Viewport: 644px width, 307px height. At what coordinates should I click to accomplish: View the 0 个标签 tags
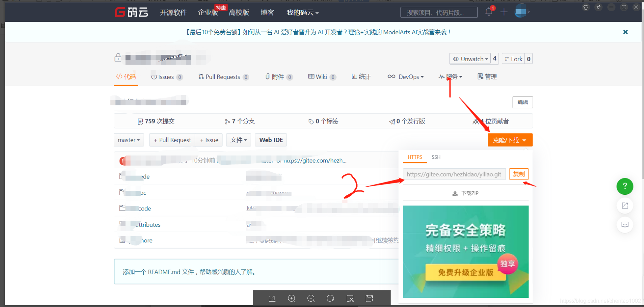click(x=323, y=121)
